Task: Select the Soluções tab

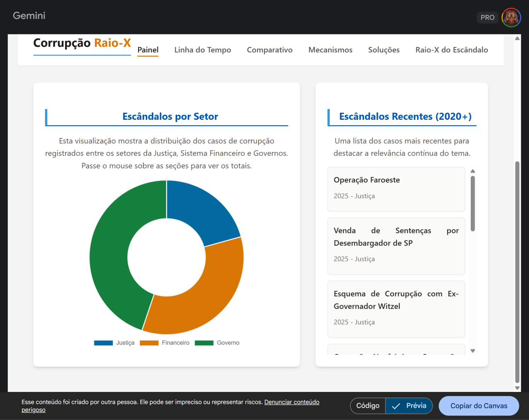Action: [384, 50]
